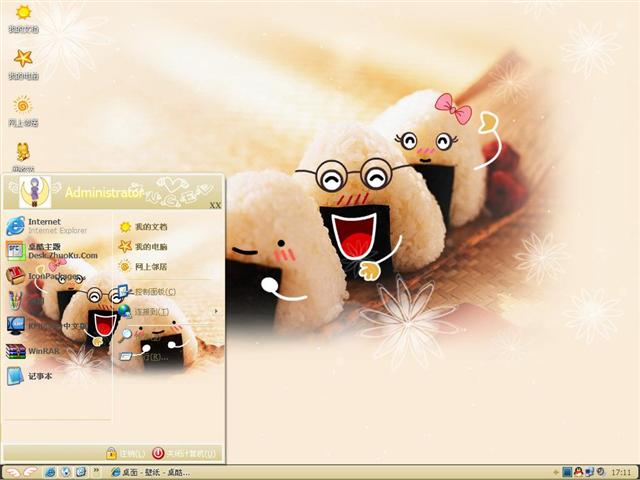Open 我的文档 in start menu
The height and width of the screenshot is (480, 640).
click(x=143, y=227)
